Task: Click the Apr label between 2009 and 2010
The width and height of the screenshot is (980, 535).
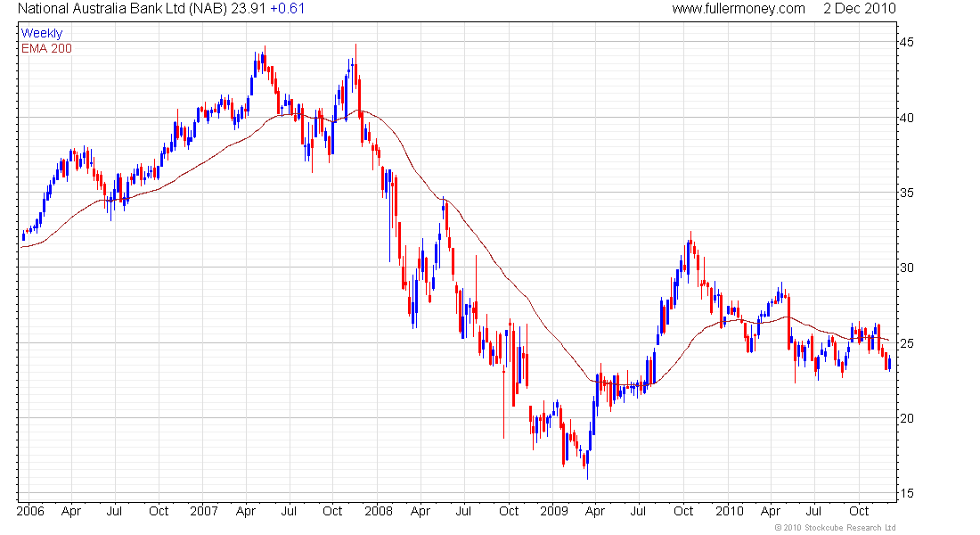Action: click(x=595, y=512)
